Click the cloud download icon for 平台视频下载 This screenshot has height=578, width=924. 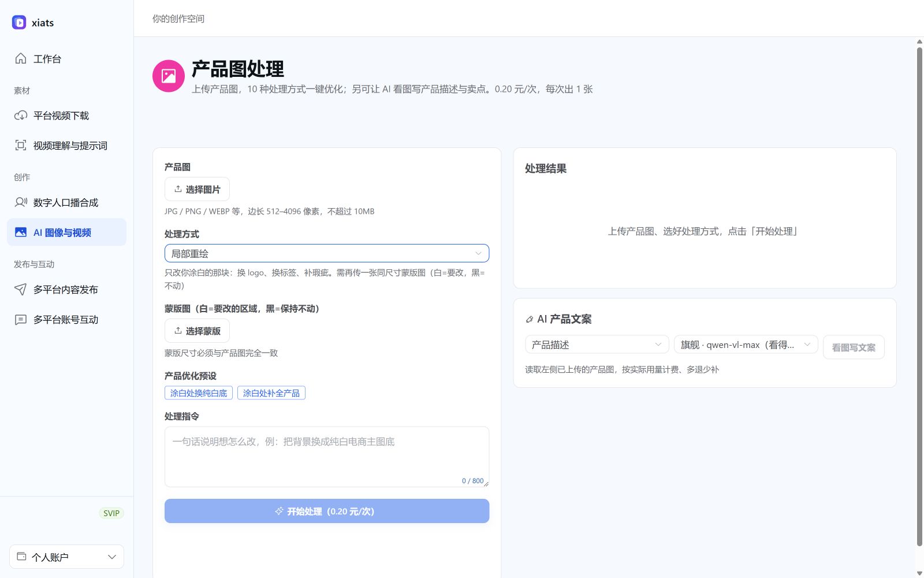click(21, 116)
